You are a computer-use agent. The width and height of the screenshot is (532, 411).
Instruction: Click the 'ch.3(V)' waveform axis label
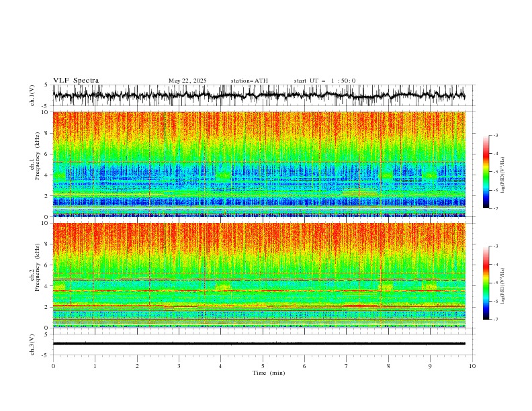pyautogui.click(x=32, y=345)
